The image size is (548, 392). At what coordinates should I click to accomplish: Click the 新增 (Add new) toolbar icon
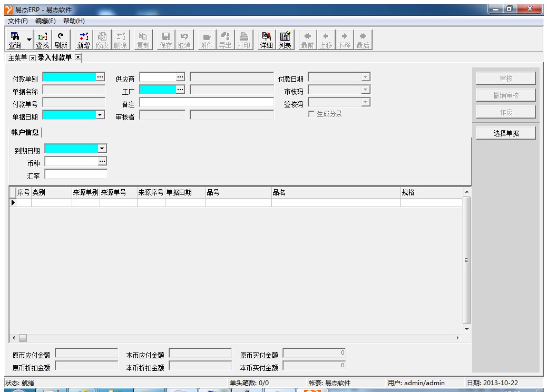83,40
